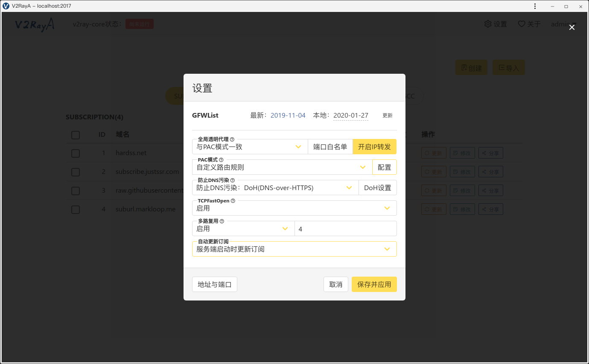The image size is (589, 364).
Task: Check the box for hardss.net
Action: 76,153
